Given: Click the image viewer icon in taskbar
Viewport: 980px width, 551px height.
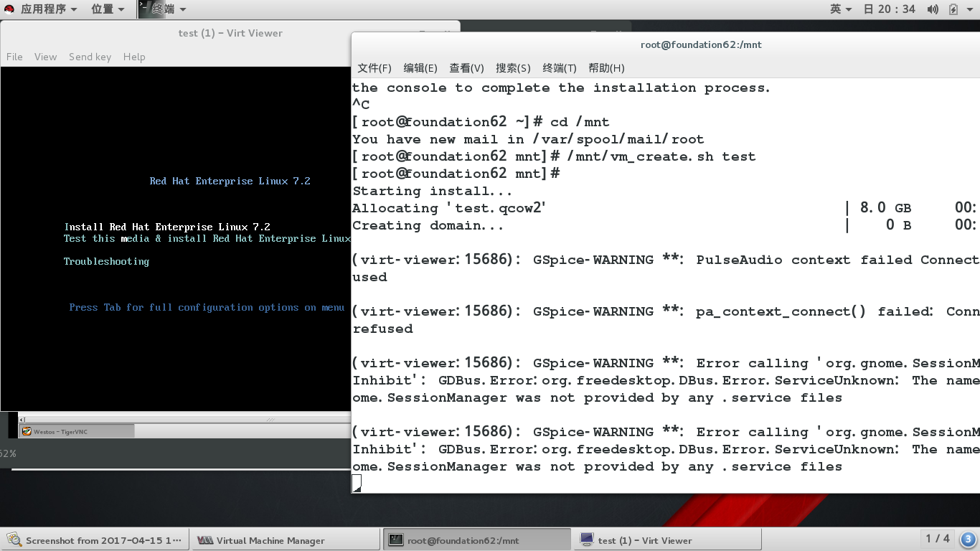Looking at the screenshot, I should (x=14, y=540).
